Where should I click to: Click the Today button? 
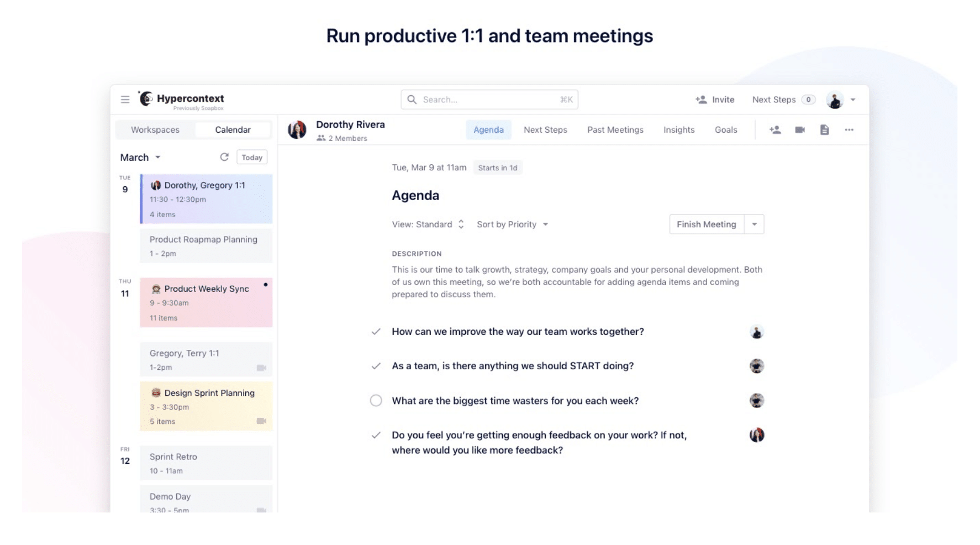pyautogui.click(x=252, y=158)
